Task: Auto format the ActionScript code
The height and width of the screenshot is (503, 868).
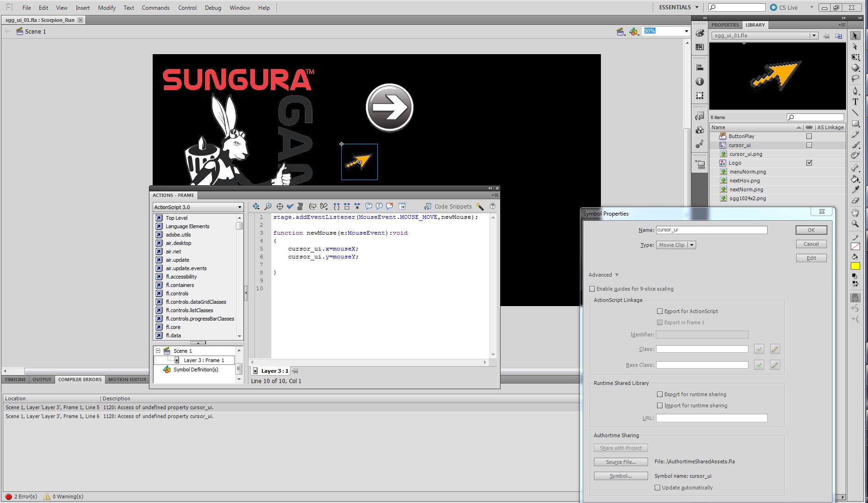Action: 300,206
